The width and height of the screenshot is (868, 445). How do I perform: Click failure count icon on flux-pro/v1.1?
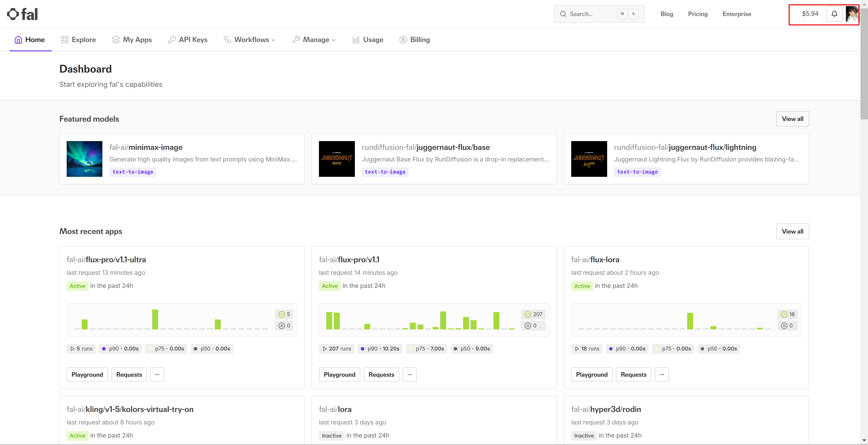coord(528,326)
